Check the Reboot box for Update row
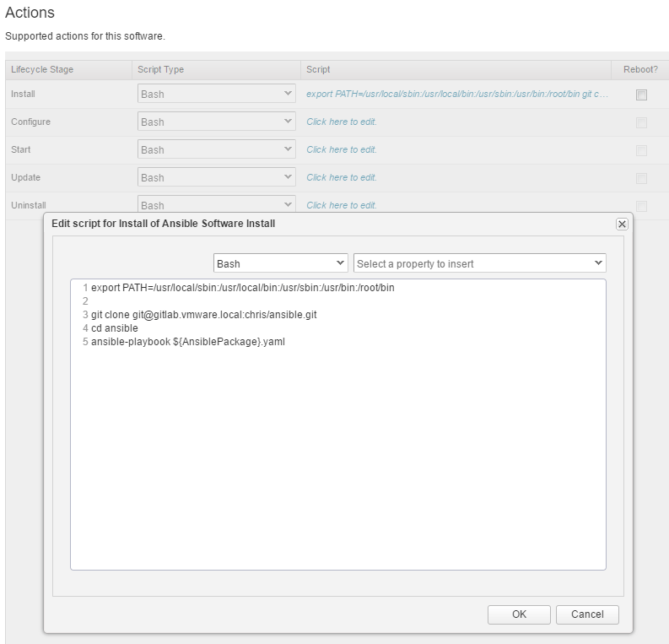This screenshot has height=644, width=669. pyautogui.click(x=641, y=178)
